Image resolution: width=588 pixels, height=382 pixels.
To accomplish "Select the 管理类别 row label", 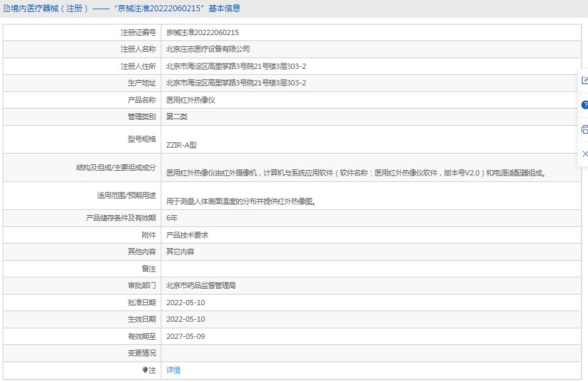I will pyautogui.click(x=142, y=117).
